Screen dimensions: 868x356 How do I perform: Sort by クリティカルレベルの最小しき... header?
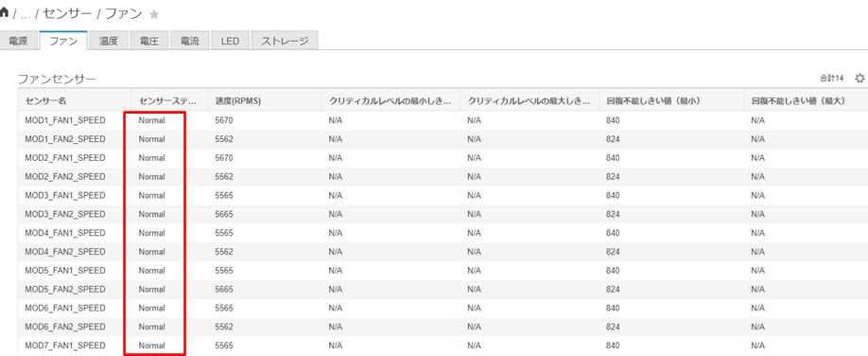(391, 101)
